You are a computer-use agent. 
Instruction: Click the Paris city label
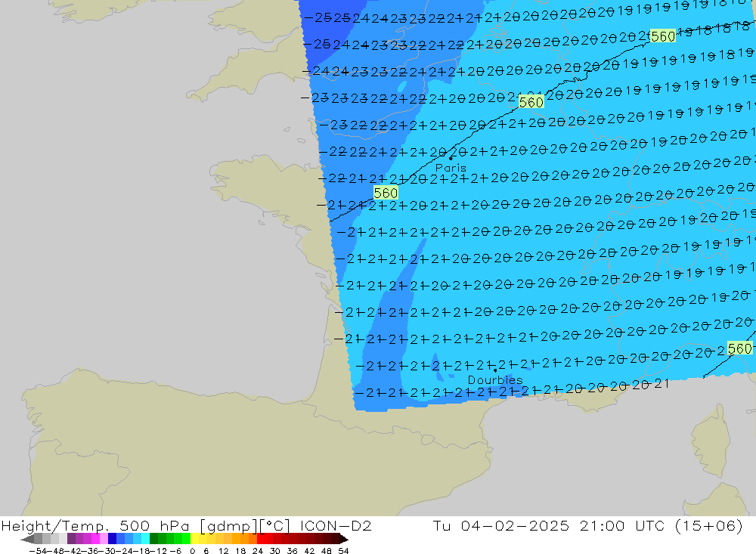(x=451, y=168)
